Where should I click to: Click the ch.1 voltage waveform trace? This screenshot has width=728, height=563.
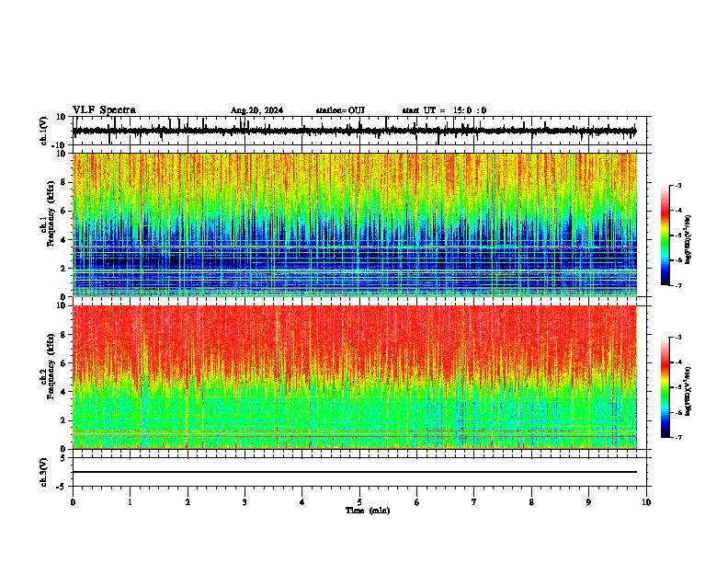pos(355,131)
